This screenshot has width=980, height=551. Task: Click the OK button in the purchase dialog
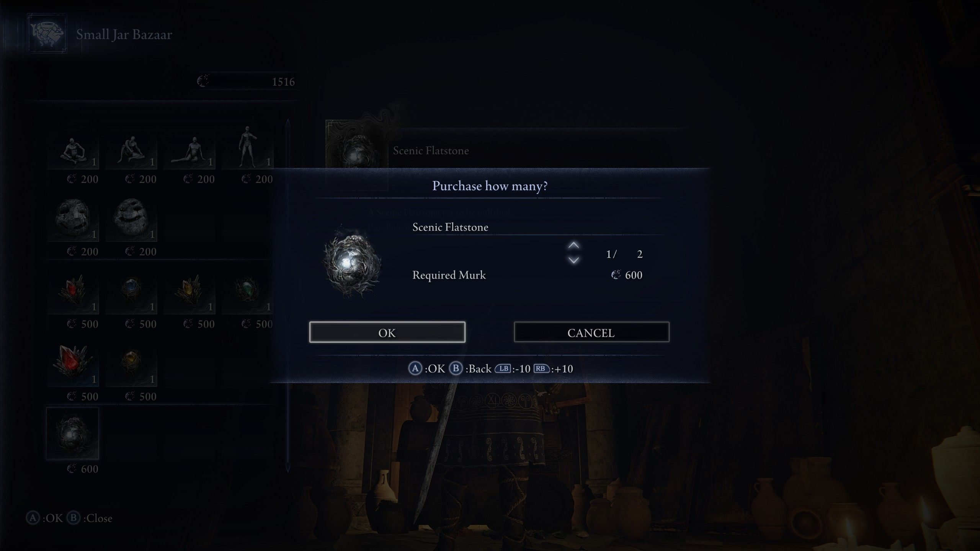[x=387, y=332]
